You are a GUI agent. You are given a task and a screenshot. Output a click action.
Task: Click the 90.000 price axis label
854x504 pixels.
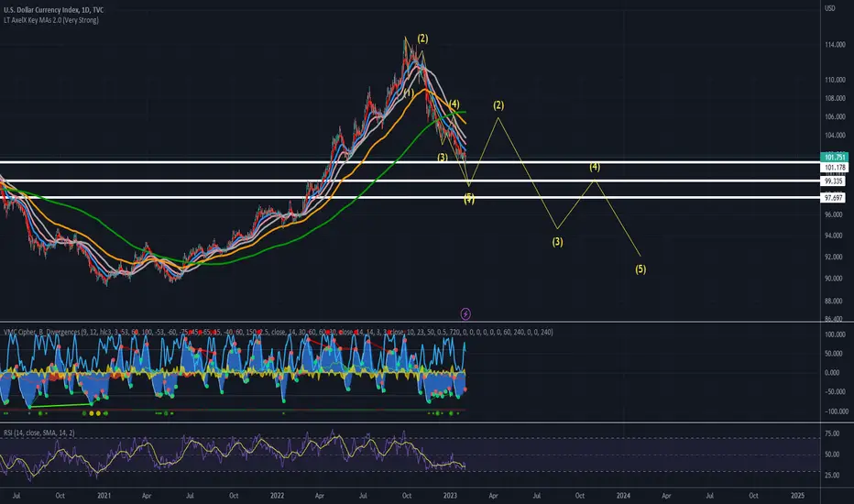[833, 279]
